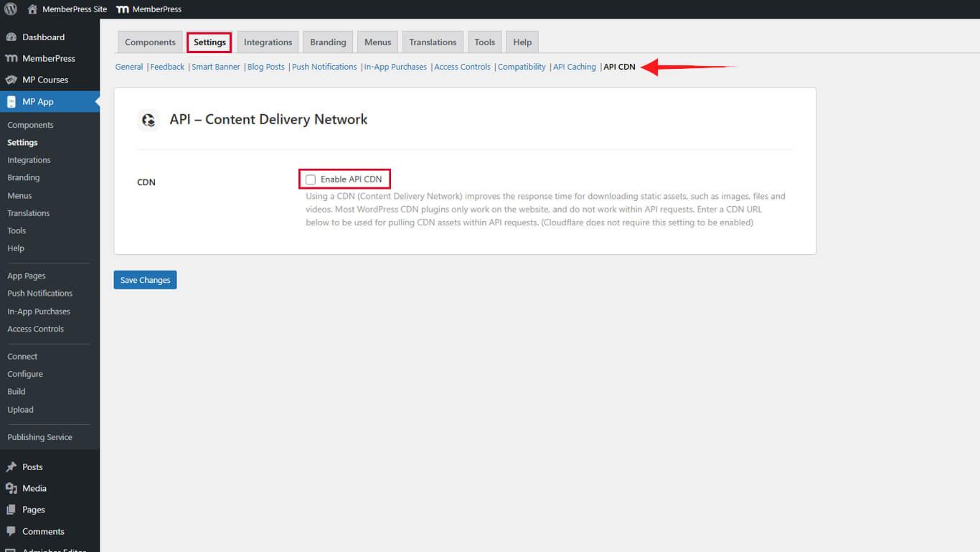980x552 pixels.
Task: Enable the API CDN checkbox
Action: click(x=310, y=179)
